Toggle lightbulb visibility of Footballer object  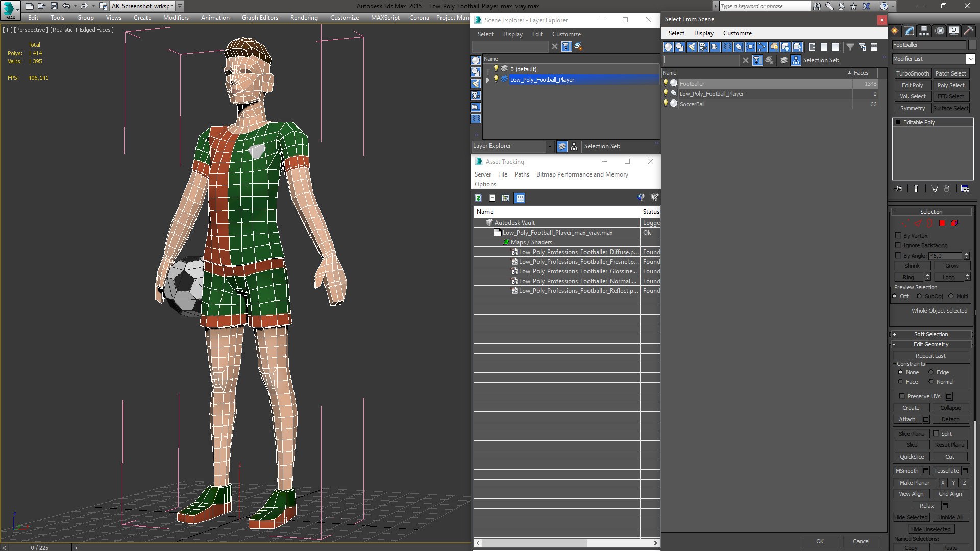tap(665, 83)
